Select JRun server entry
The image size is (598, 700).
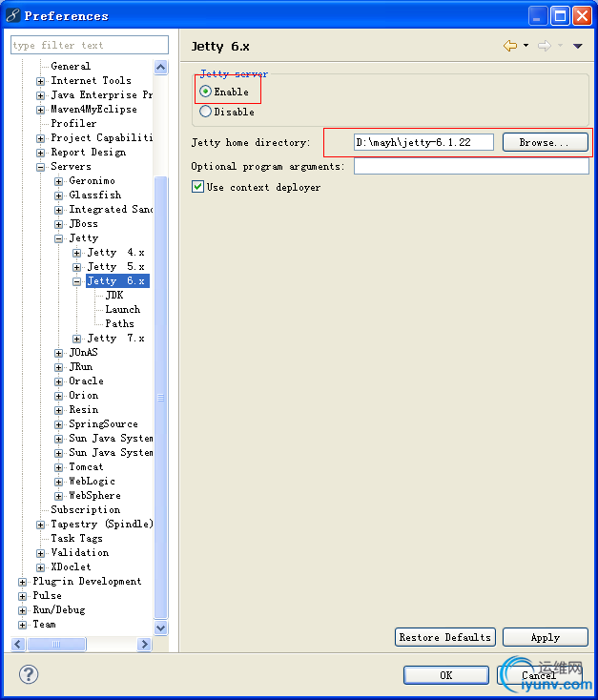pos(80,366)
